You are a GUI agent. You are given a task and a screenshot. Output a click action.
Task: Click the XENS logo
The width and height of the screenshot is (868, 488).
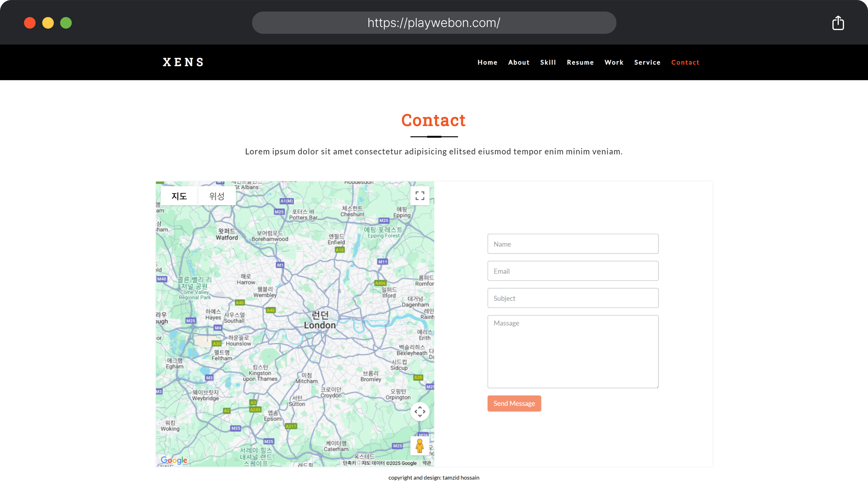click(183, 62)
